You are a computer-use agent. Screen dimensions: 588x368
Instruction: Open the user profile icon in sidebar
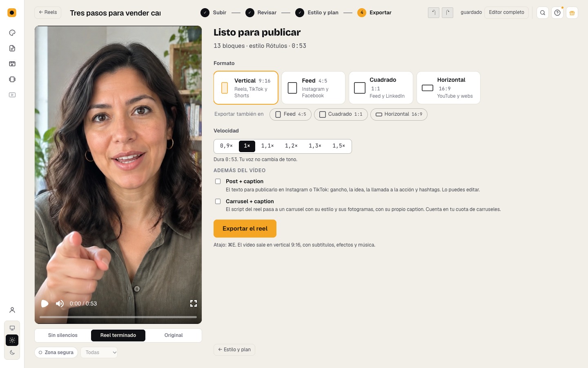(x=12, y=310)
